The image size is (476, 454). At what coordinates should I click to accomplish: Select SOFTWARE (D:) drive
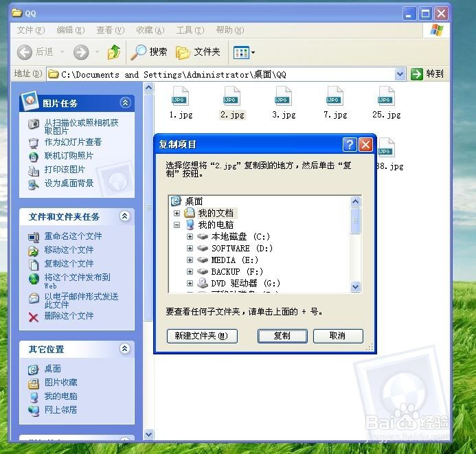click(242, 248)
